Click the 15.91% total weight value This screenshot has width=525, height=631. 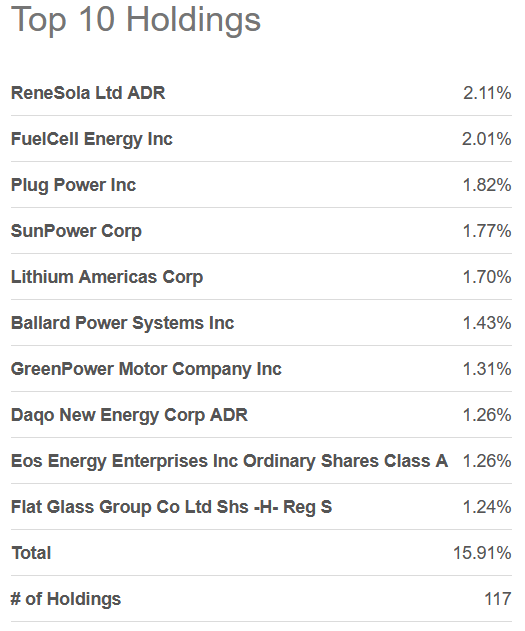pos(482,553)
